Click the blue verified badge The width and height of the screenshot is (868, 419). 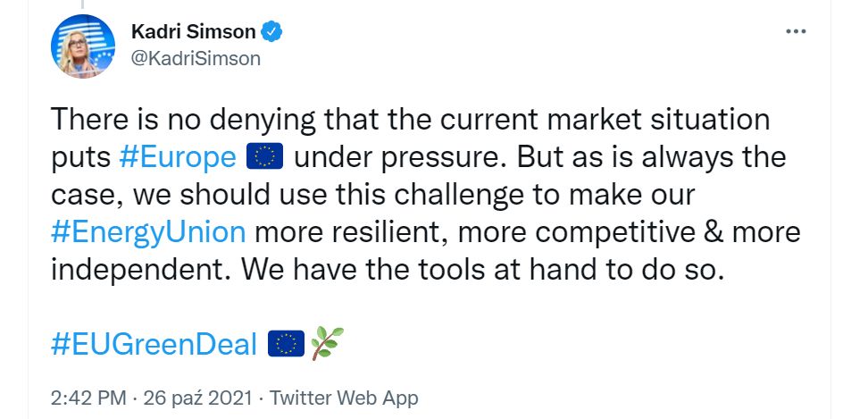(x=271, y=33)
